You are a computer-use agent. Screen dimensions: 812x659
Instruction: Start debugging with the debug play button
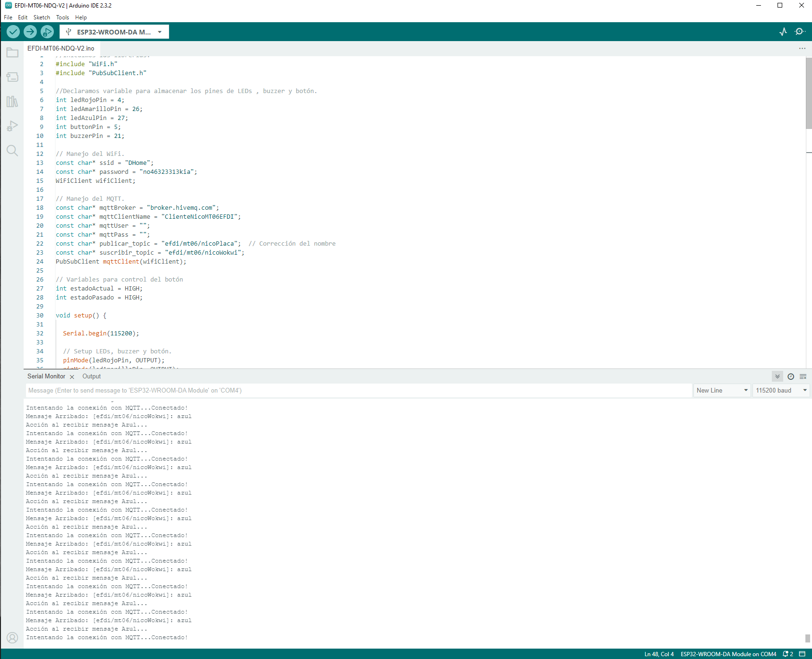pyautogui.click(x=47, y=32)
